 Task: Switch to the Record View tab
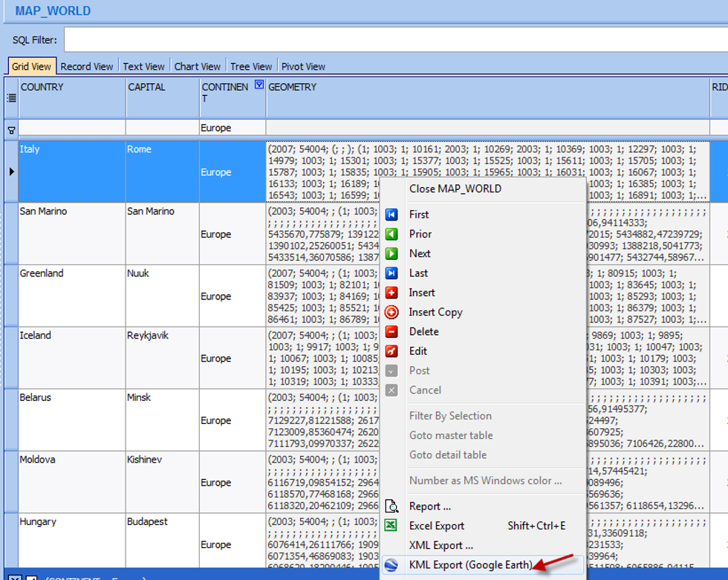(87, 66)
